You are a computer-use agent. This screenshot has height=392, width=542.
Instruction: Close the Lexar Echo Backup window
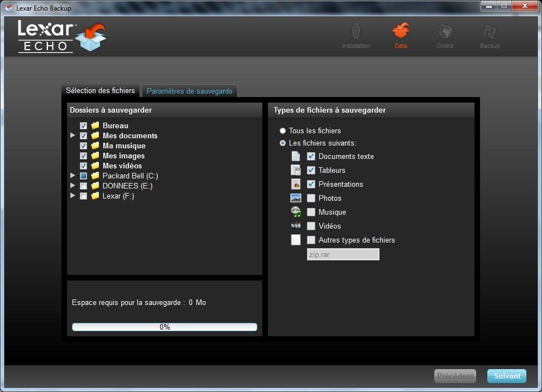(x=525, y=6)
